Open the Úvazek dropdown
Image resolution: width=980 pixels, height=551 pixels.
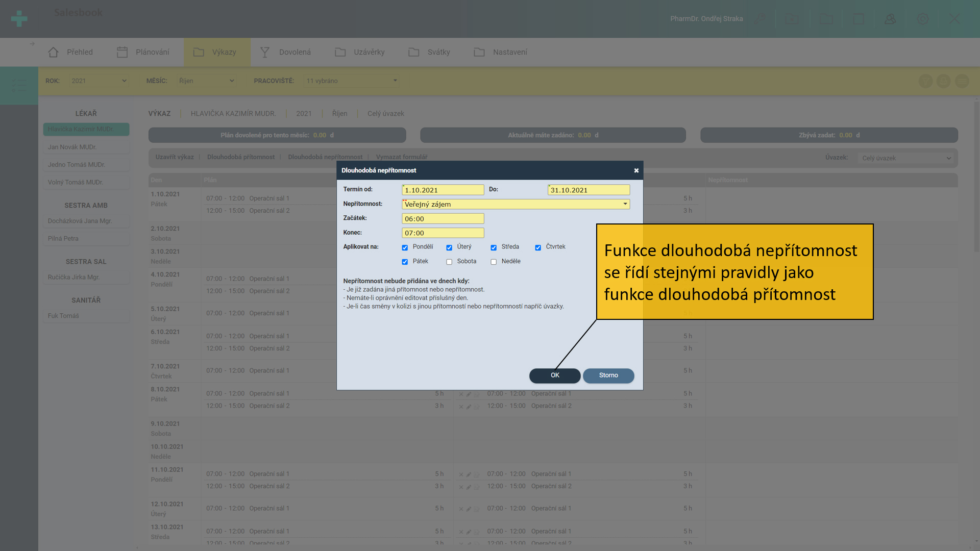click(x=906, y=158)
